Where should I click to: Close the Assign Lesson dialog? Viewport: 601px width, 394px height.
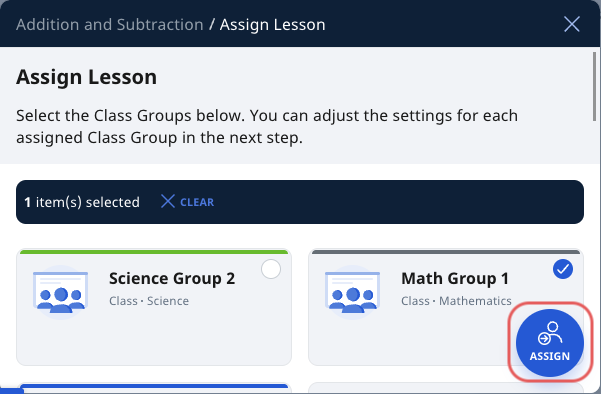[x=571, y=25]
